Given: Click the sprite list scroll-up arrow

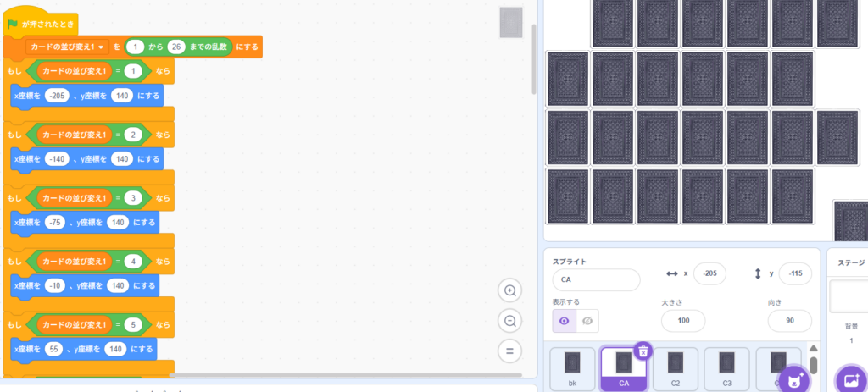Looking at the screenshot, I should click(814, 349).
